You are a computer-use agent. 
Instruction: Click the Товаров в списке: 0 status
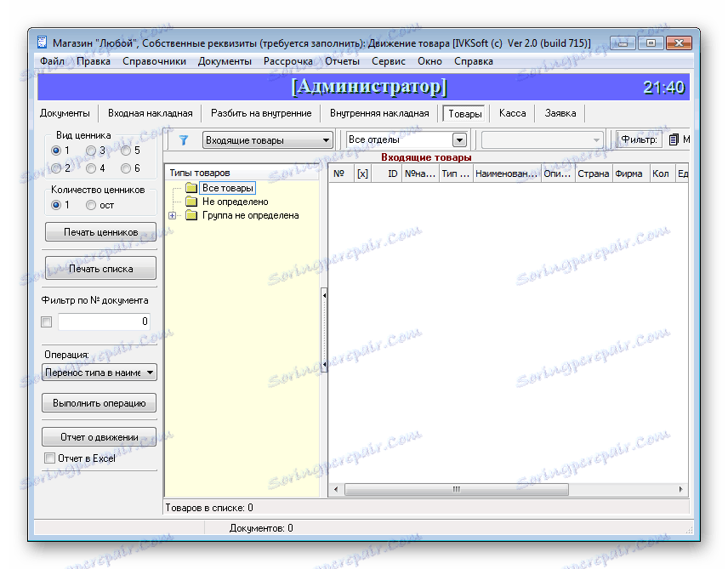click(209, 508)
